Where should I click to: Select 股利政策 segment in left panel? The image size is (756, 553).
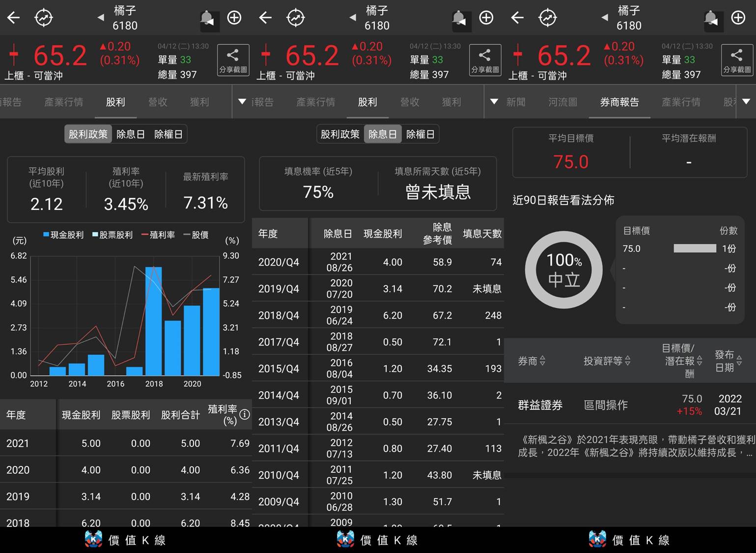pos(88,134)
